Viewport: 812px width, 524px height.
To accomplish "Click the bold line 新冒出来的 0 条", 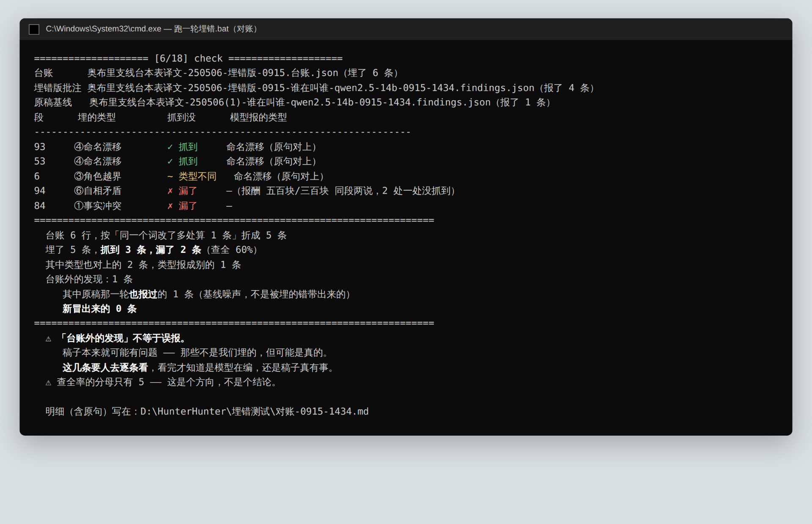I will coord(100,309).
